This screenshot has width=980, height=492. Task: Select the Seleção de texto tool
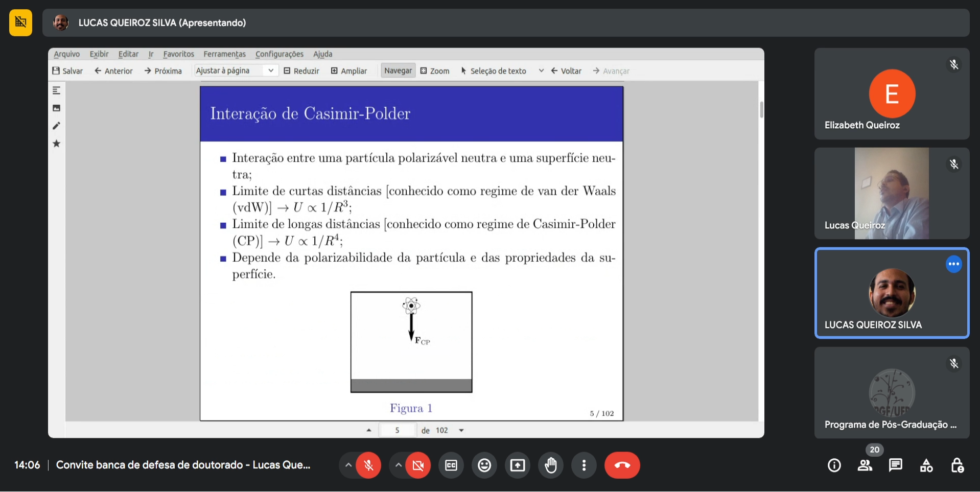coord(494,71)
